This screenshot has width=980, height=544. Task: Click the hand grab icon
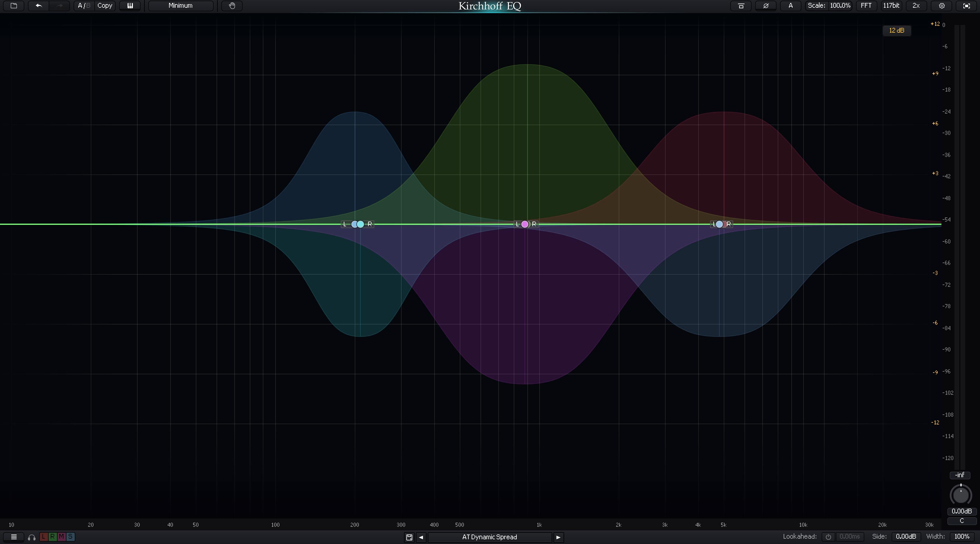coord(232,6)
